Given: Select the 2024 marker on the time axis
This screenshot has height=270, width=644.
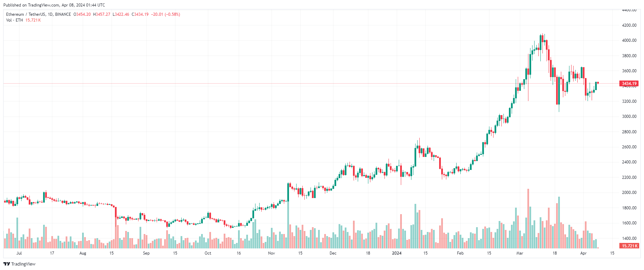Looking at the screenshot, I should coord(397,253).
